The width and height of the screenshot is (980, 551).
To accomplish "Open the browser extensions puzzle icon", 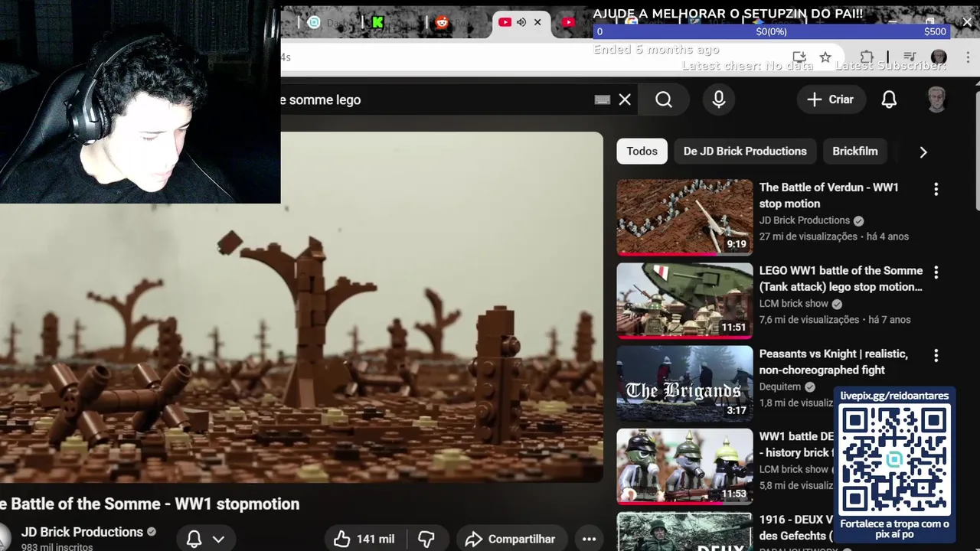I will click(x=867, y=57).
